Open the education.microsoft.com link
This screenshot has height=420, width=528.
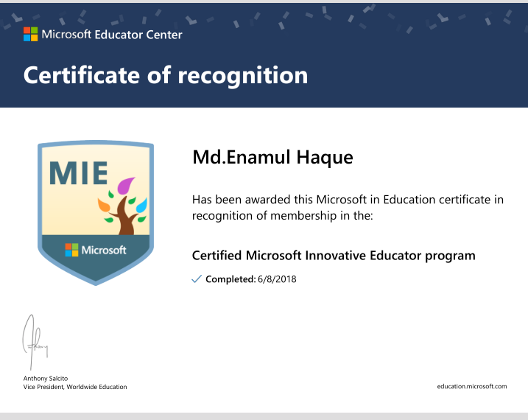click(472, 386)
